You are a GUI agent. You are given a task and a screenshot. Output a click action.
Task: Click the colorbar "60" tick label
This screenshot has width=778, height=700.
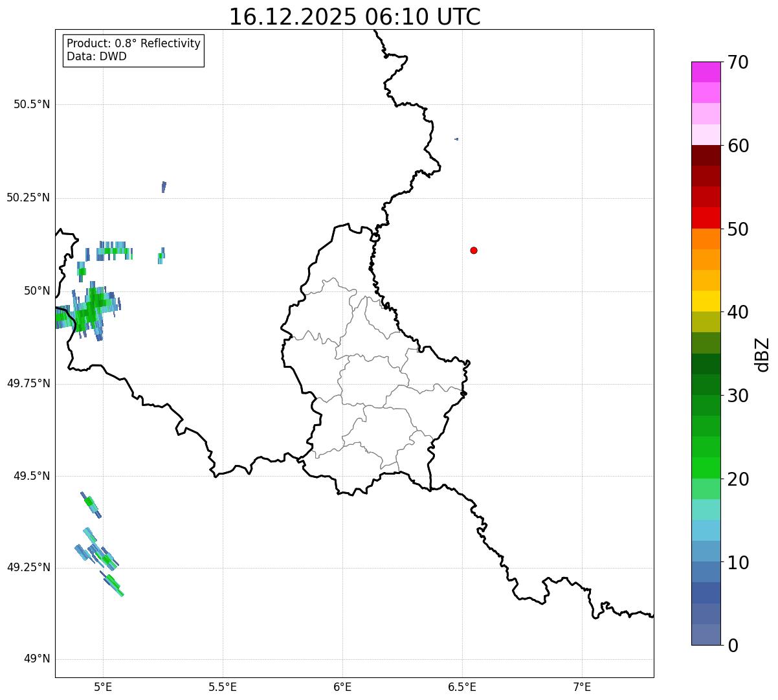click(738, 146)
